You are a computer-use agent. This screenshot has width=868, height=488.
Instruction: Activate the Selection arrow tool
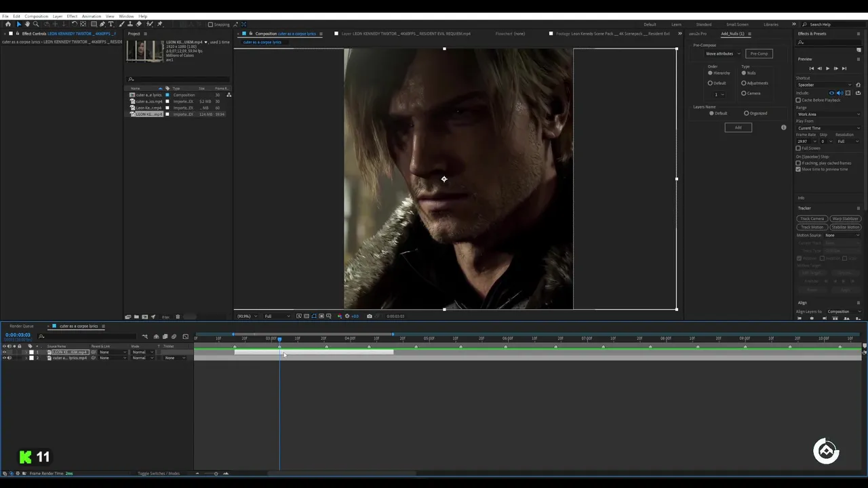pyautogui.click(x=18, y=24)
